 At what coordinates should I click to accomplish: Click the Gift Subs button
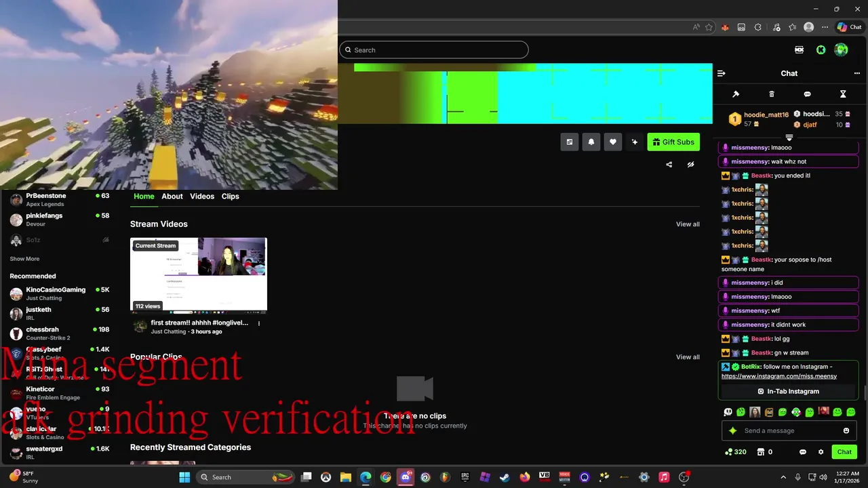673,142
